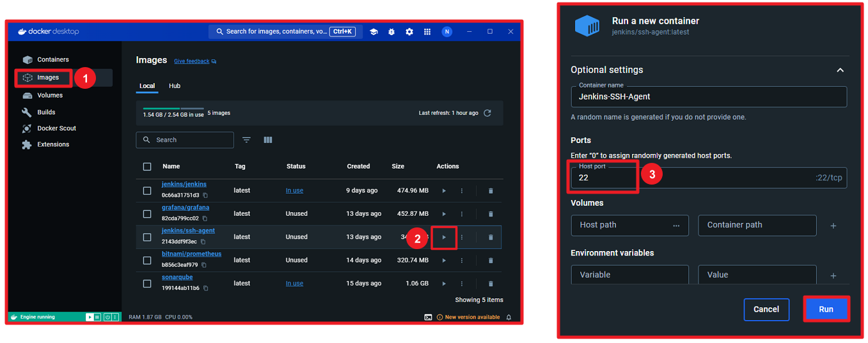
Task: Run the sonarqube image
Action: tap(444, 284)
